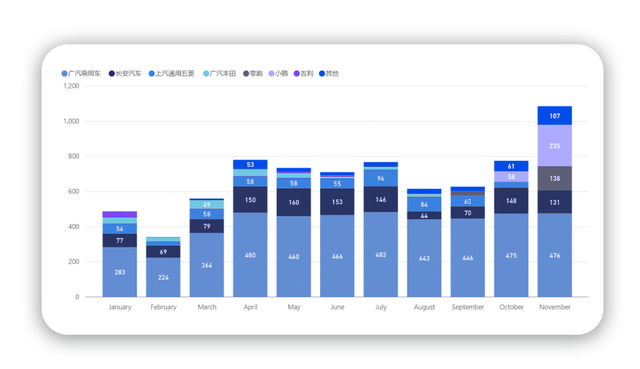
Task: Click the purple top segment of January bar
Action: pyautogui.click(x=120, y=214)
